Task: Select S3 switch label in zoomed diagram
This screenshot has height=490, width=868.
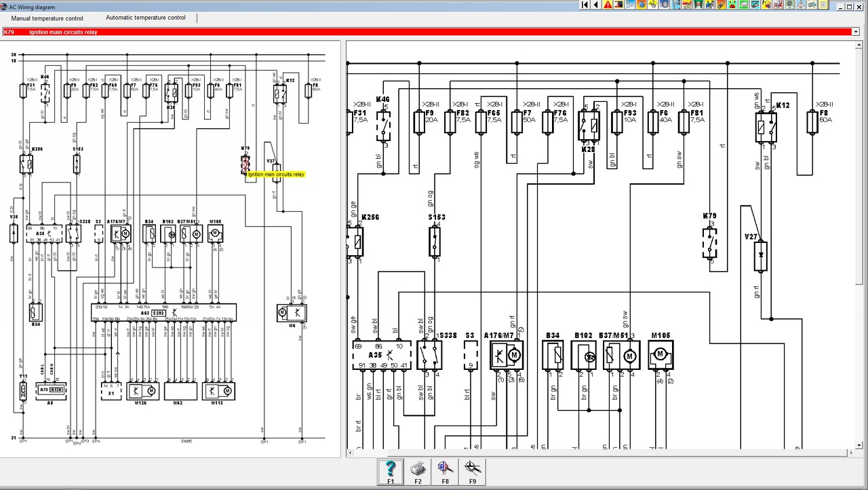Action: (470, 336)
